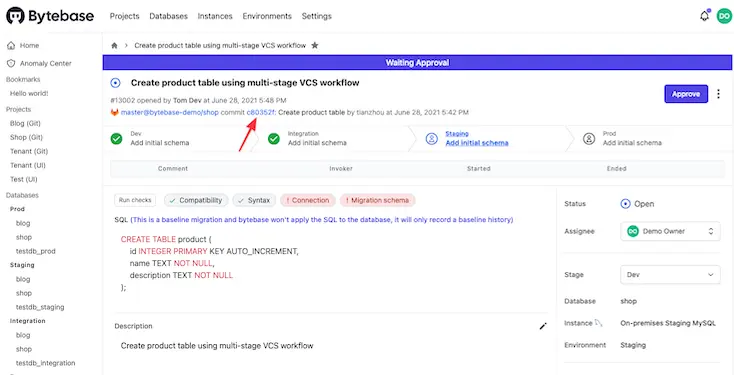734x375 pixels.
Task: Open the Integration blog database
Action: (23, 335)
